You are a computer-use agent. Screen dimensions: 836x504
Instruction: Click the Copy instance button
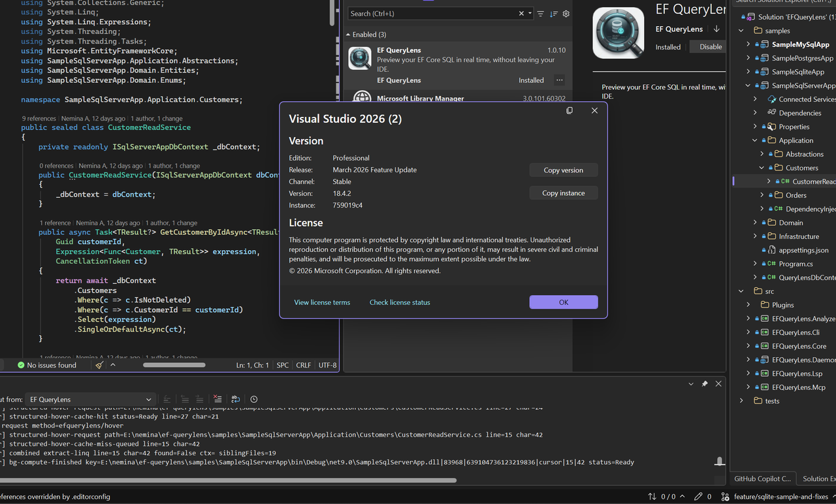pyautogui.click(x=564, y=193)
